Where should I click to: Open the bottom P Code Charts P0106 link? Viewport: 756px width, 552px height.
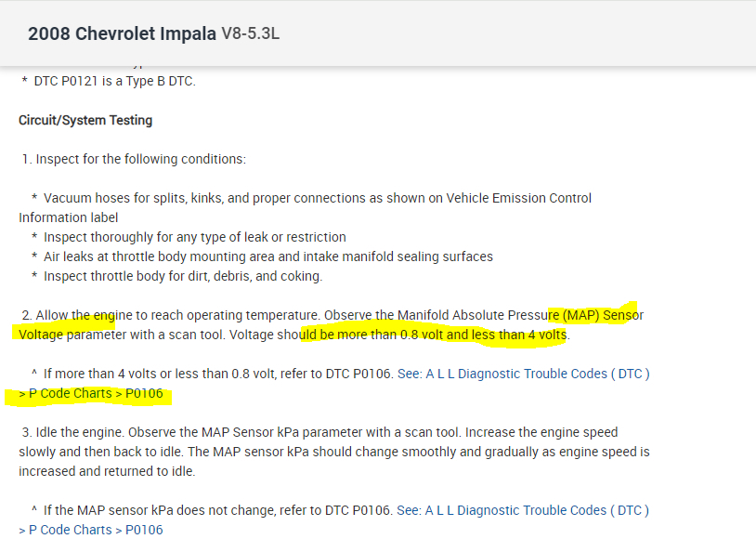coord(91,530)
